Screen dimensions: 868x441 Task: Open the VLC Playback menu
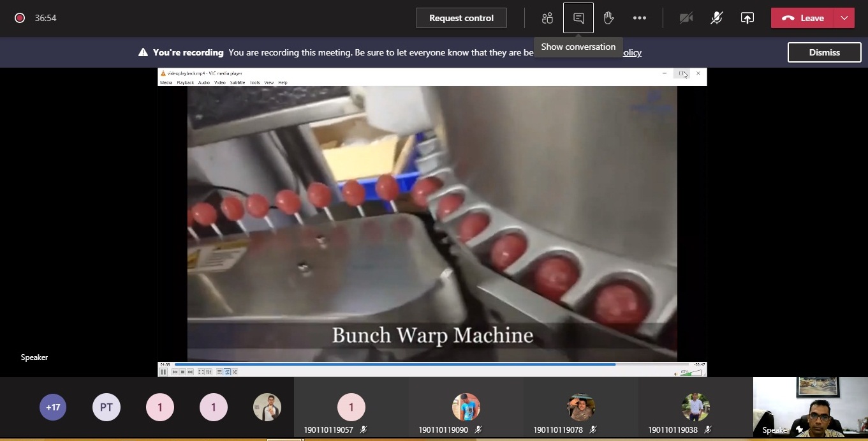[185, 82]
